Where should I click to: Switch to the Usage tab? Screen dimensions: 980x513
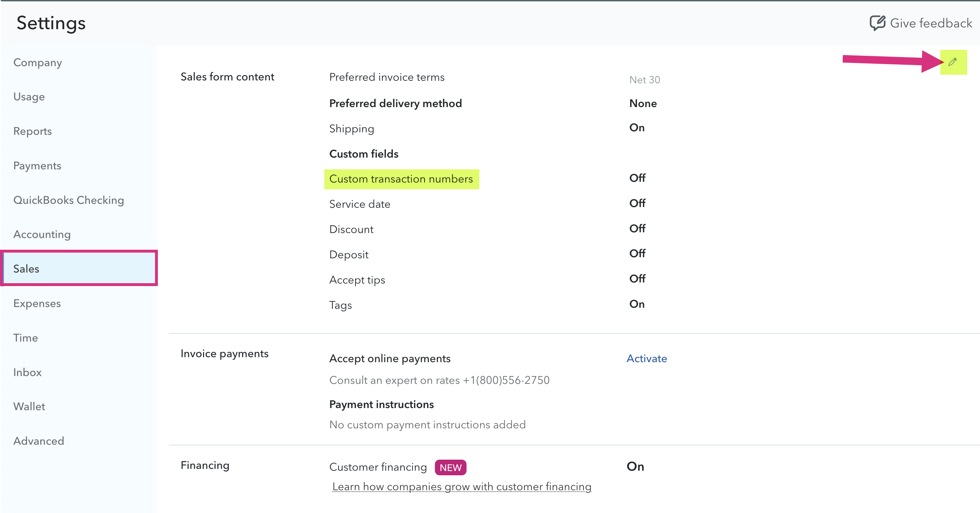click(29, 97)
